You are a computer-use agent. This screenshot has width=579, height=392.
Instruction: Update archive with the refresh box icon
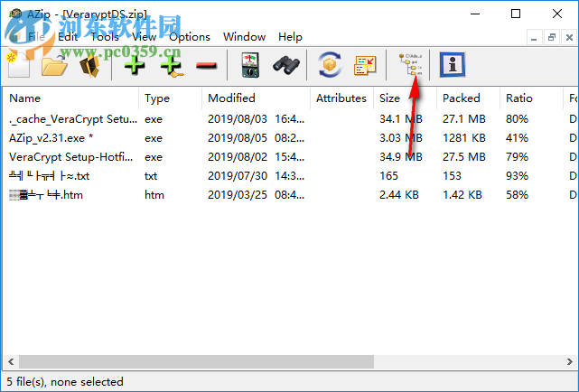pyautogui.click(x=330, y=65)
